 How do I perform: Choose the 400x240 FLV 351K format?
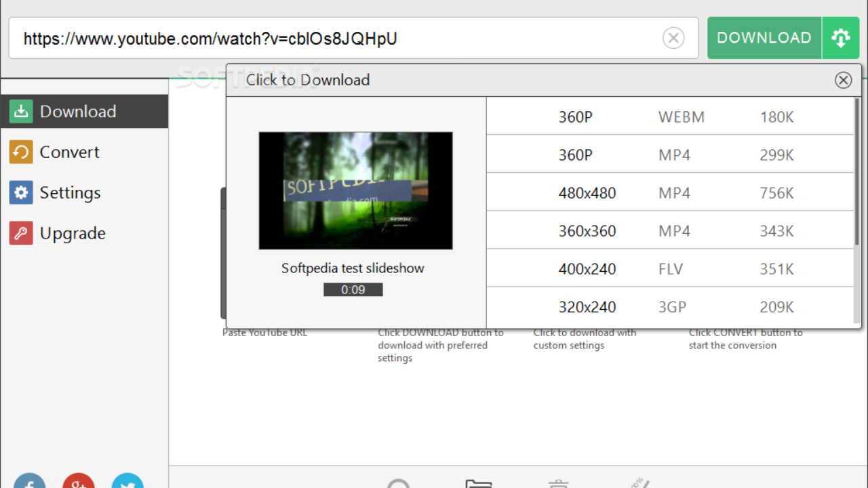click(670, 268)
